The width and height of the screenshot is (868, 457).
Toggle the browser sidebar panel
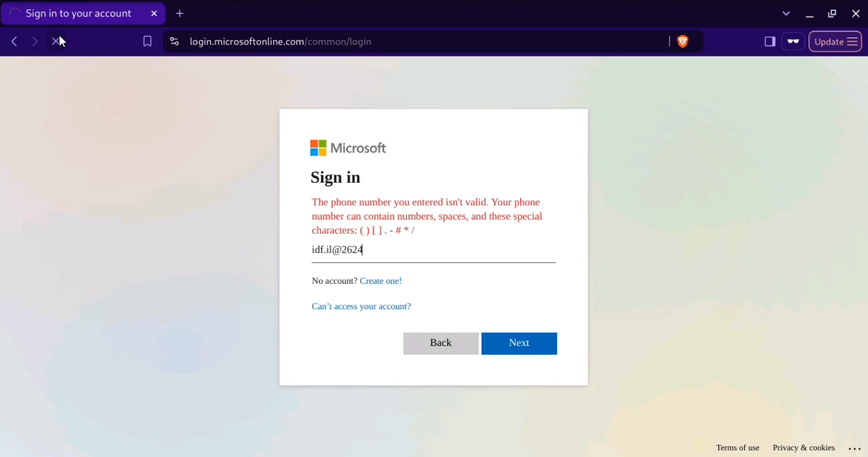[x=770, y=41]
